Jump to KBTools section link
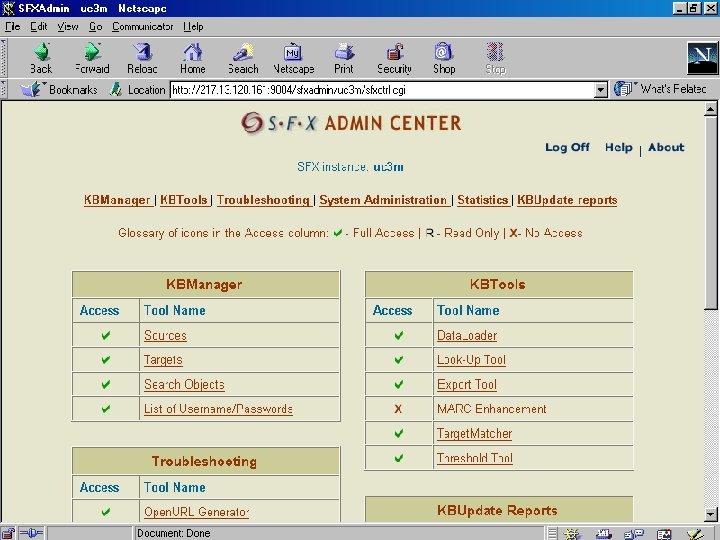Screen dimensions: 720x540 coord(183,200)
